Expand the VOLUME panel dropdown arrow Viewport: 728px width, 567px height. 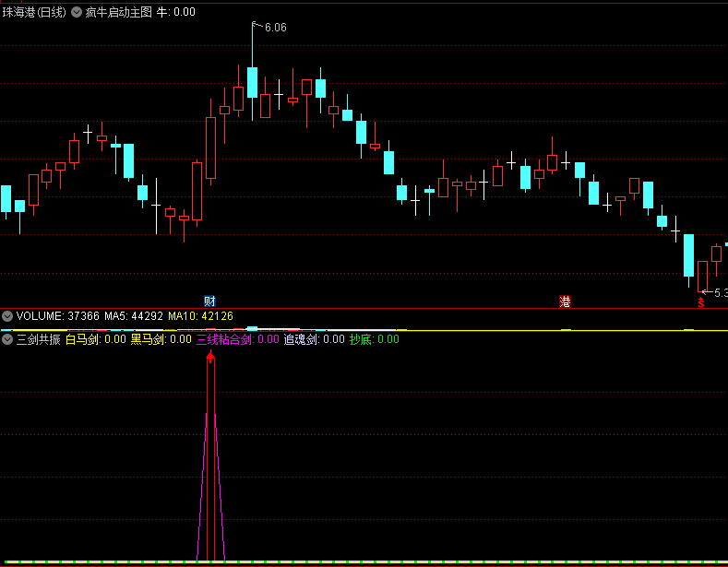7,316
